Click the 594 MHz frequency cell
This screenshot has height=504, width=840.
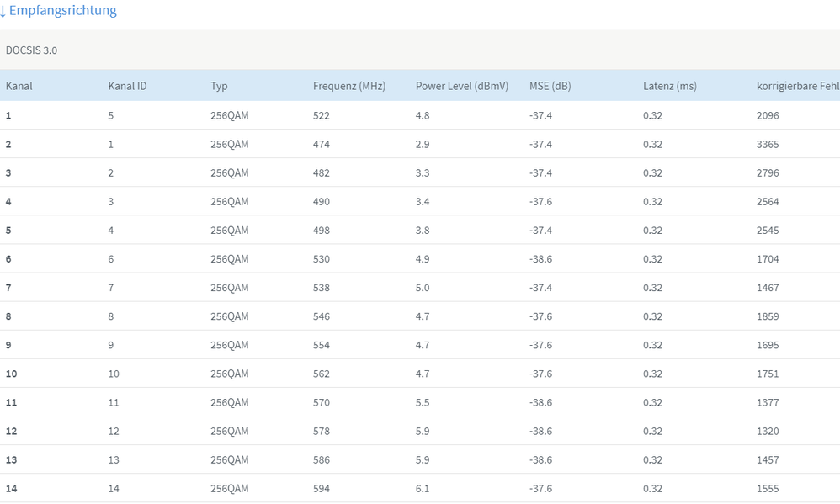click(x=322, y=489)
